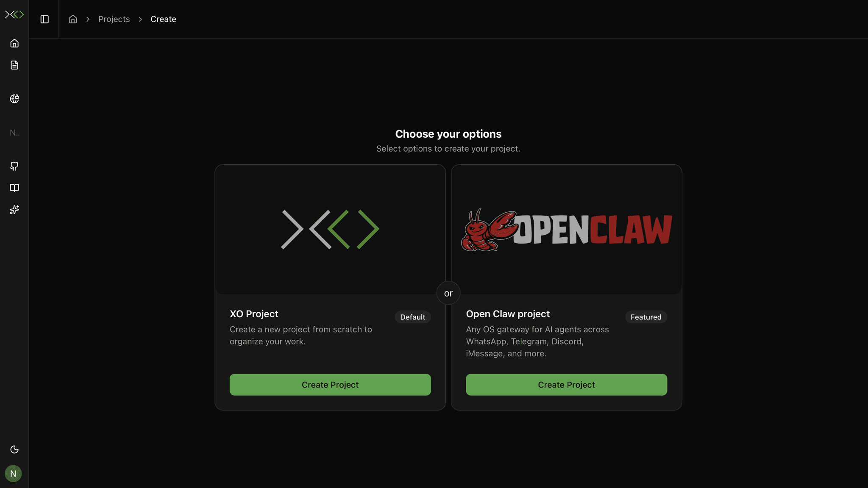Image resolution: width=868 pixels, height=488 pixels.
Task: Select the AI sparkles icon
Action: (14, 210)
